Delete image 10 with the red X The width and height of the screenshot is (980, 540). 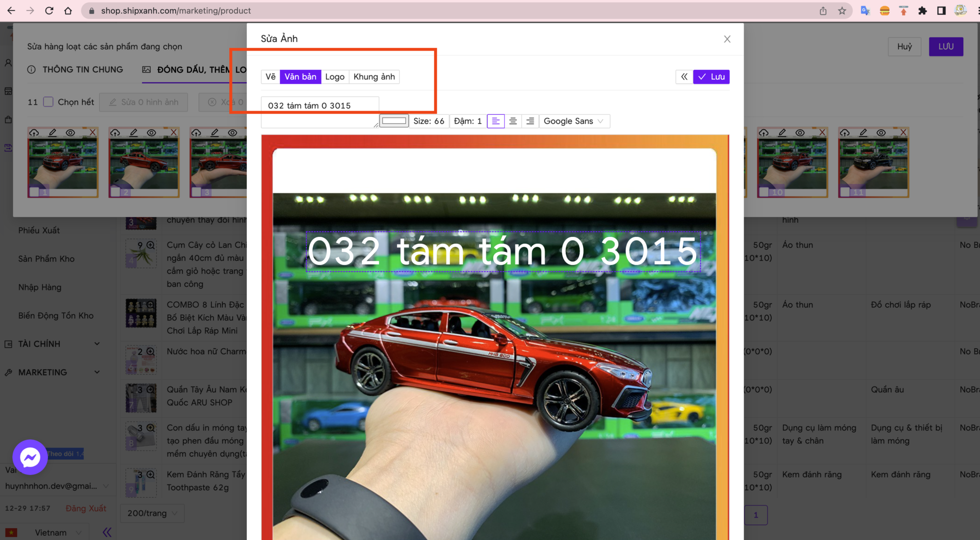pyautogui.click(x=823, y=132)
